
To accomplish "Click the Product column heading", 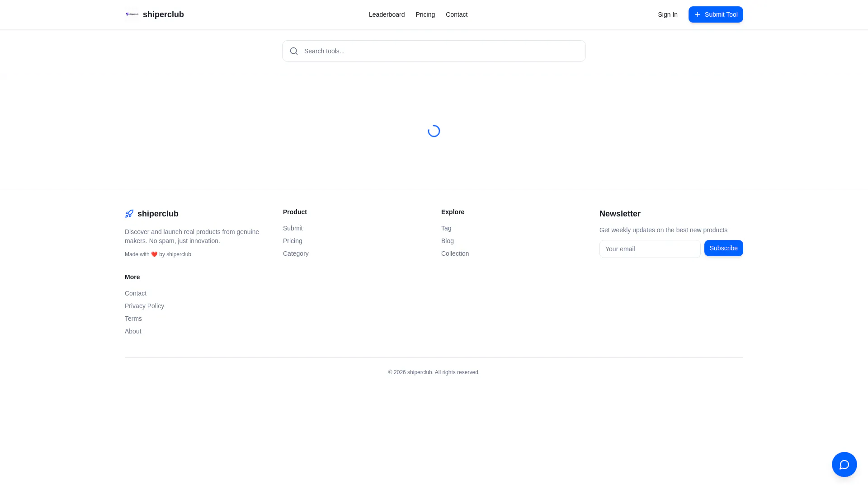I will point(295,212).
